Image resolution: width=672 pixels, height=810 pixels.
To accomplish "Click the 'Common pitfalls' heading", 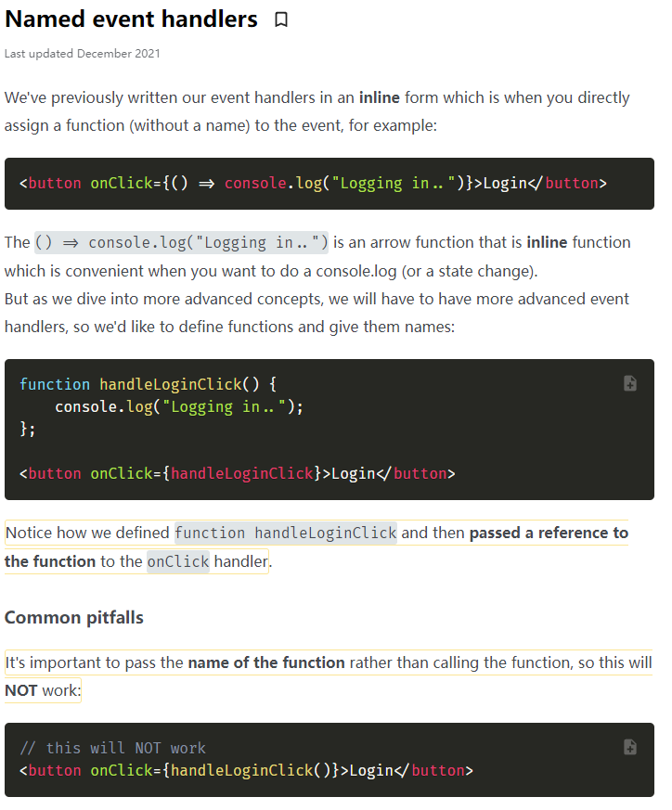I will point(74,618).
